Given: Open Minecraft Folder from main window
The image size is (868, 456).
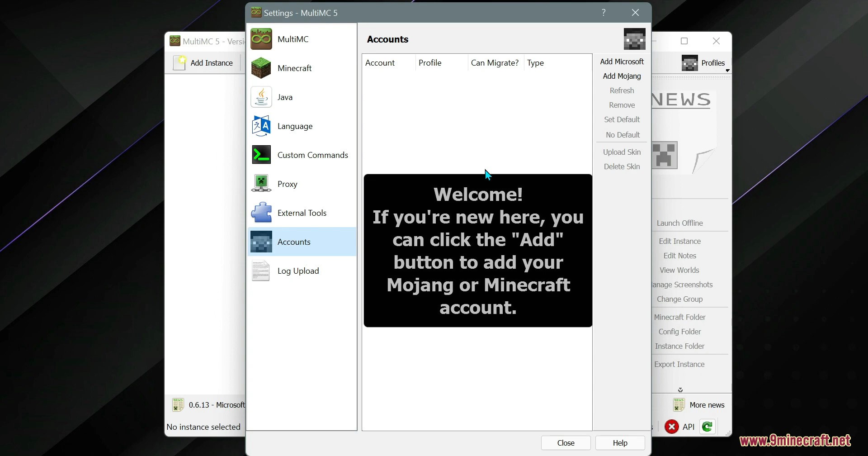Looking at the screenshot, I should point(679,317).
